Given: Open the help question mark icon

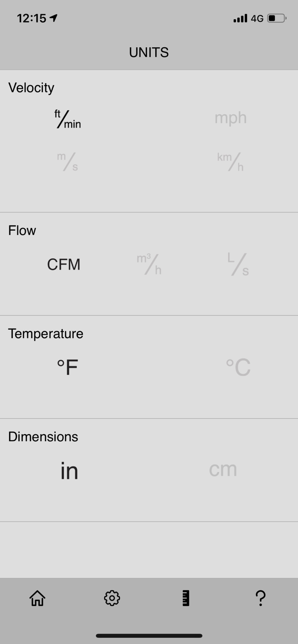Looking at the screenshot, I should point(261,598).
